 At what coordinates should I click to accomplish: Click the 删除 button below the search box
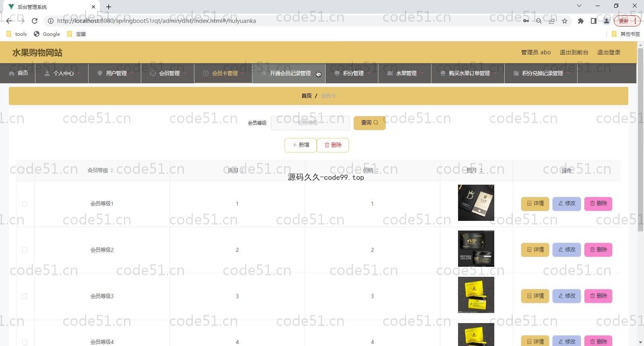click(x=333, y=145)
